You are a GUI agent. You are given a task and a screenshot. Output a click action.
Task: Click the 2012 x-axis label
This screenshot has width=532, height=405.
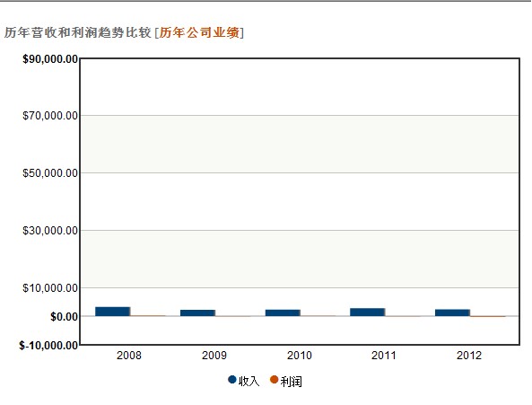[469, 356]
